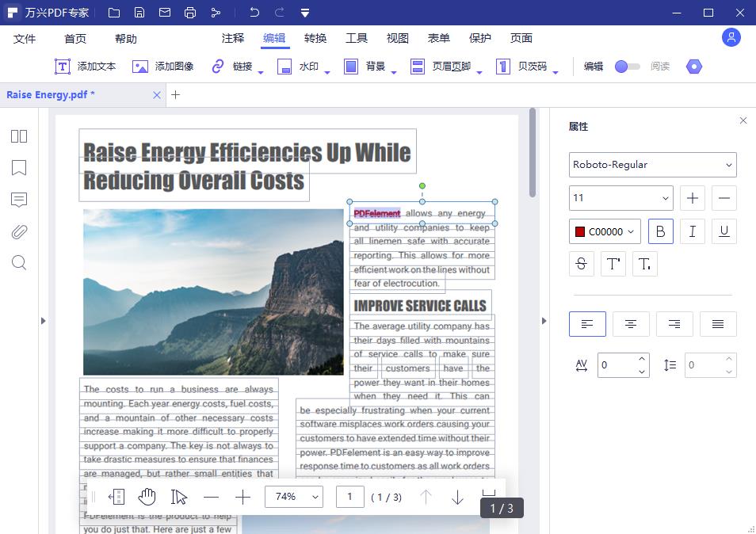Switch to the 转换 (Convert) tab
Screen dimensions: 756x534
coord(315,38)
